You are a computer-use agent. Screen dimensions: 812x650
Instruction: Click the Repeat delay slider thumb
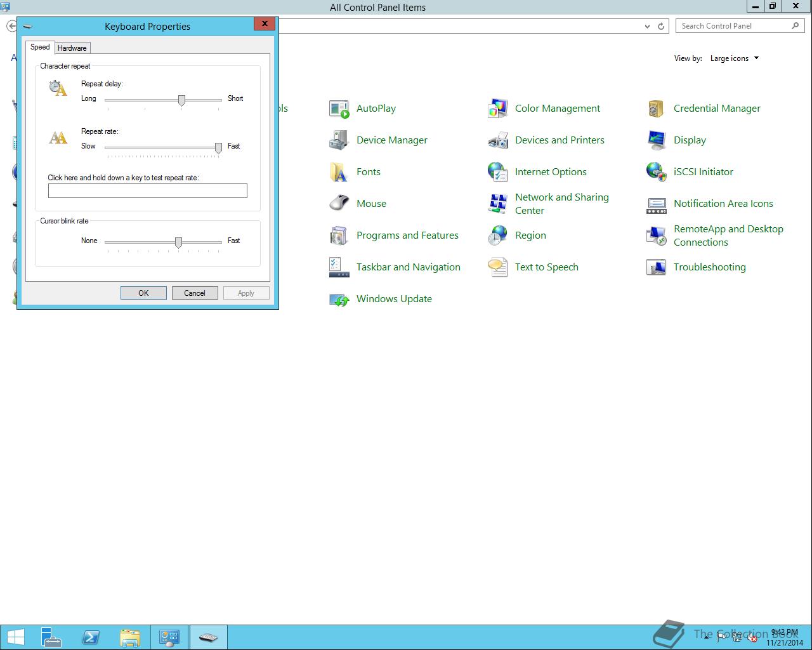coord(181,100)
